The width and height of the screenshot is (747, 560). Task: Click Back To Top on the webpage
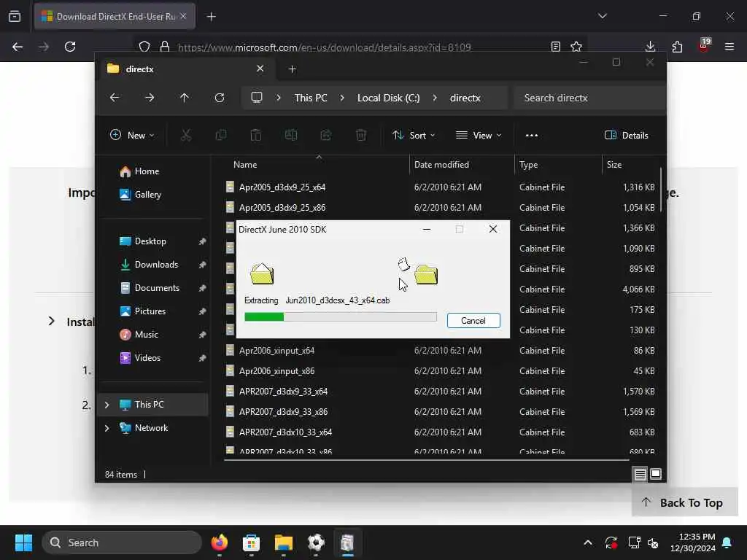coord(684,503)
